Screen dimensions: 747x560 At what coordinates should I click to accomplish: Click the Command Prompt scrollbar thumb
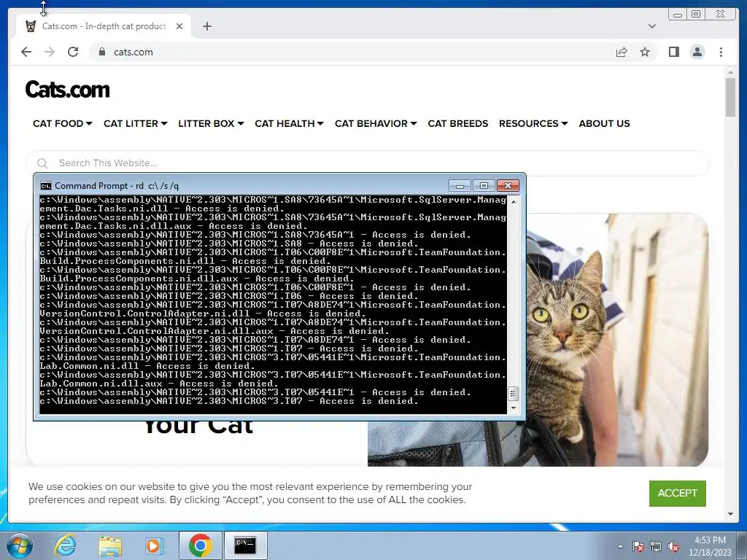click(x=514, y=394)
